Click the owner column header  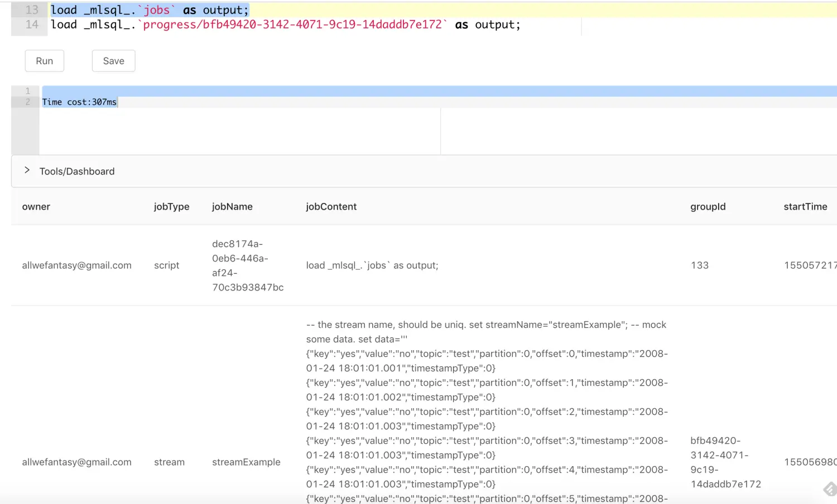pyautogui.click(x=36, y=206)
